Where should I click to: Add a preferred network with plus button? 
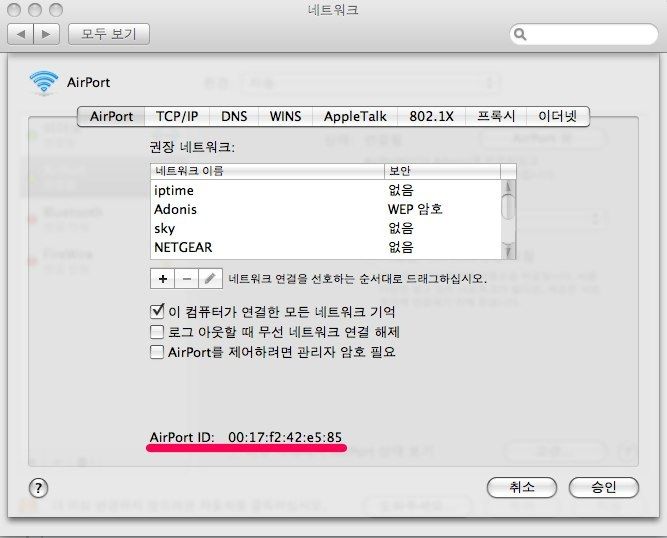tap(162, 279)
